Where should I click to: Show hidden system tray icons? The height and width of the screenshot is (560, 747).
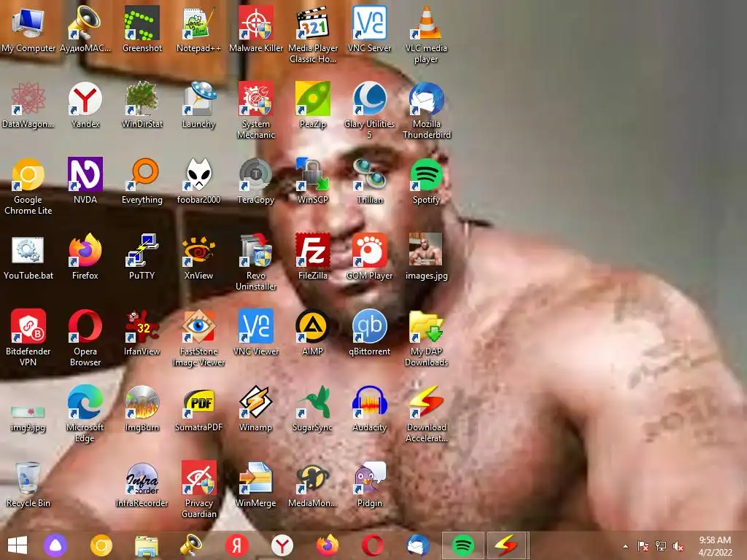pos(625,546)
